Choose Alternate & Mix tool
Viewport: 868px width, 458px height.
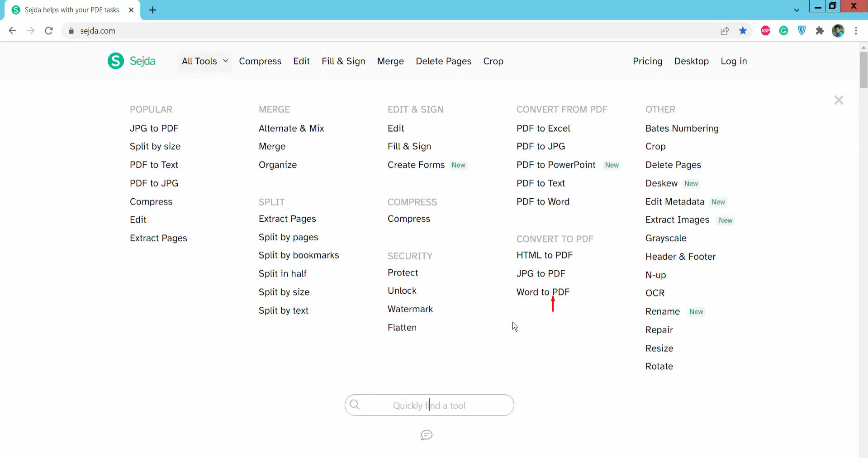point(291,129)
